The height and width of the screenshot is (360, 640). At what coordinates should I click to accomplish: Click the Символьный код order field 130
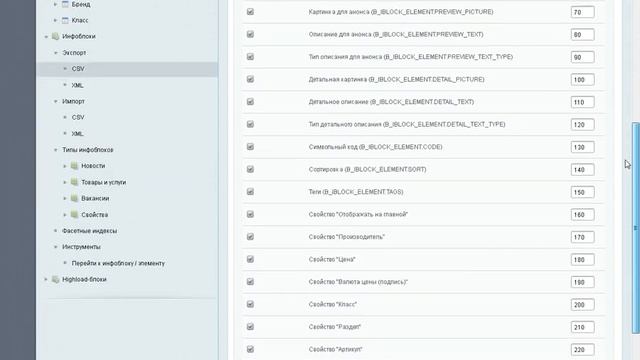click(582, 147)
